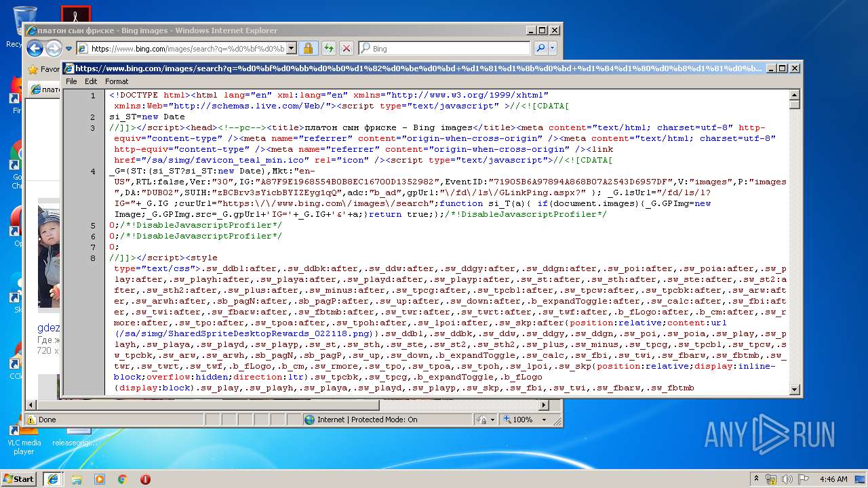Open Action Center flag icon

(803, 479)
